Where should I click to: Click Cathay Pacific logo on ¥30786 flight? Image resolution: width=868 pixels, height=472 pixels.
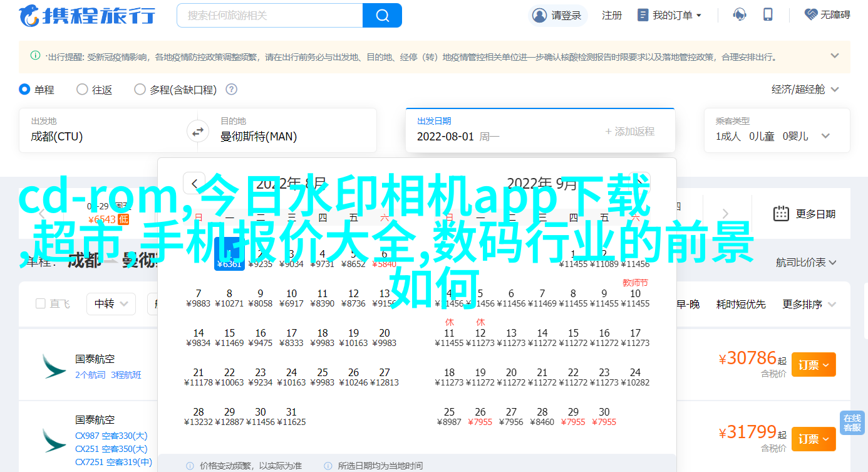pyautogui.click(x=54, y=366)
